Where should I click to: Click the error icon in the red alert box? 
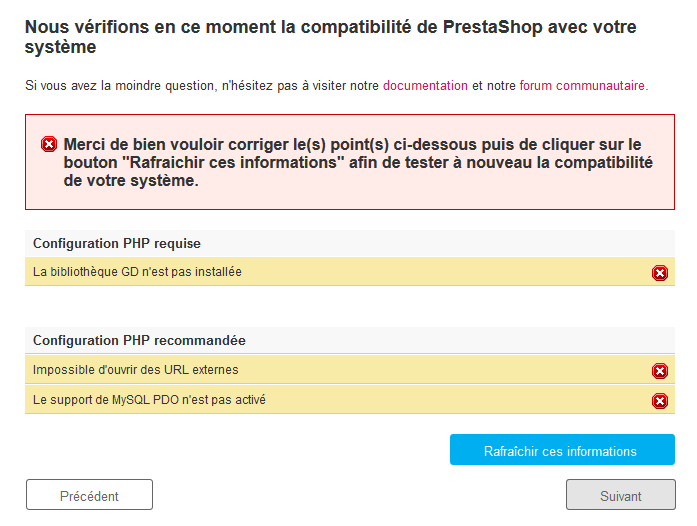[49, 145]
